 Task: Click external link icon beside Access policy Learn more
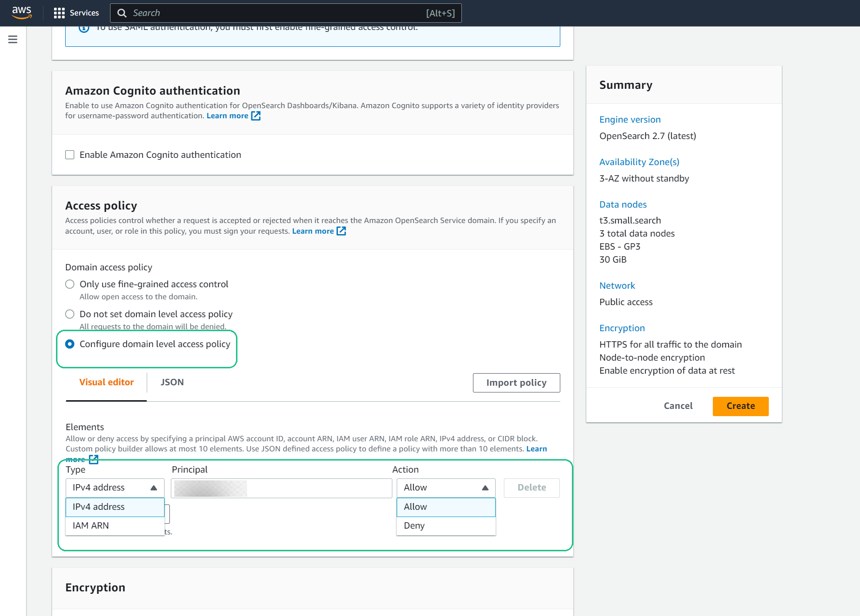[x=341, y=231]
